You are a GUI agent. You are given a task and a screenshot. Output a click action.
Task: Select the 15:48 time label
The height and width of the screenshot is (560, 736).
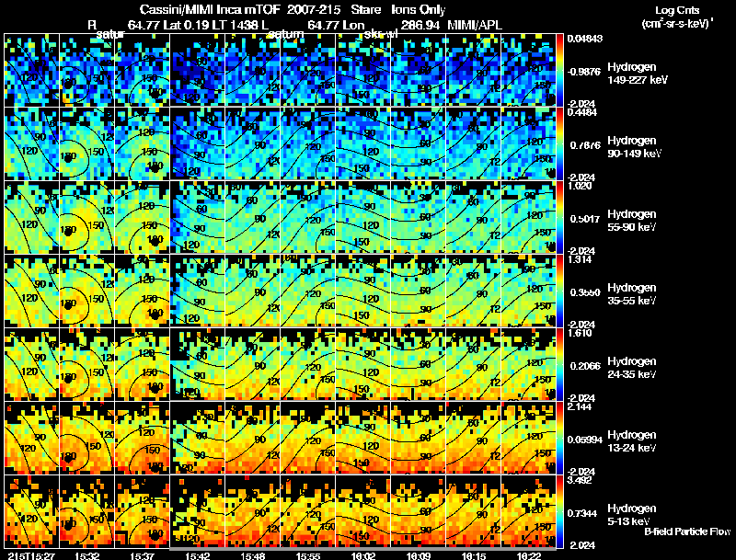point(252,555)
